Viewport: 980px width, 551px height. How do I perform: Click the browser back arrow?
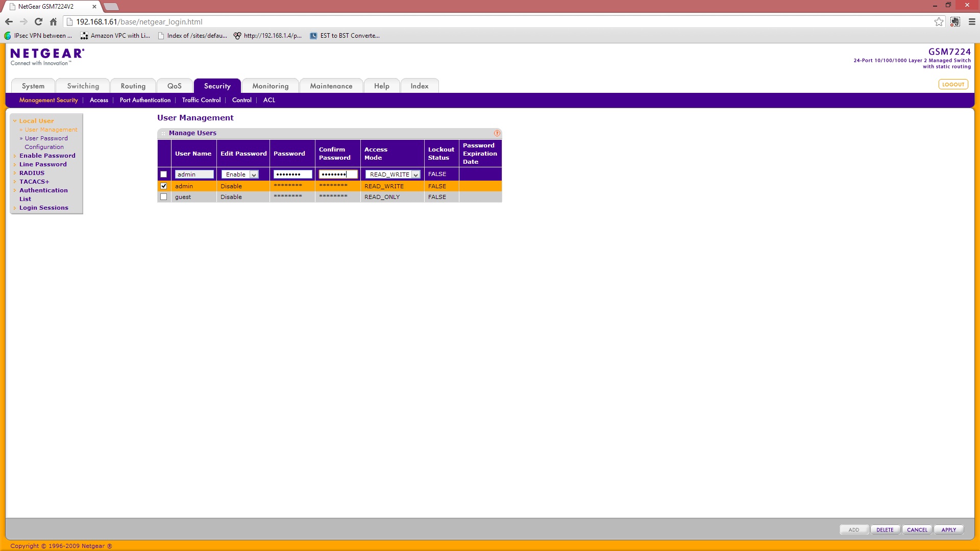tap(9, 21)
